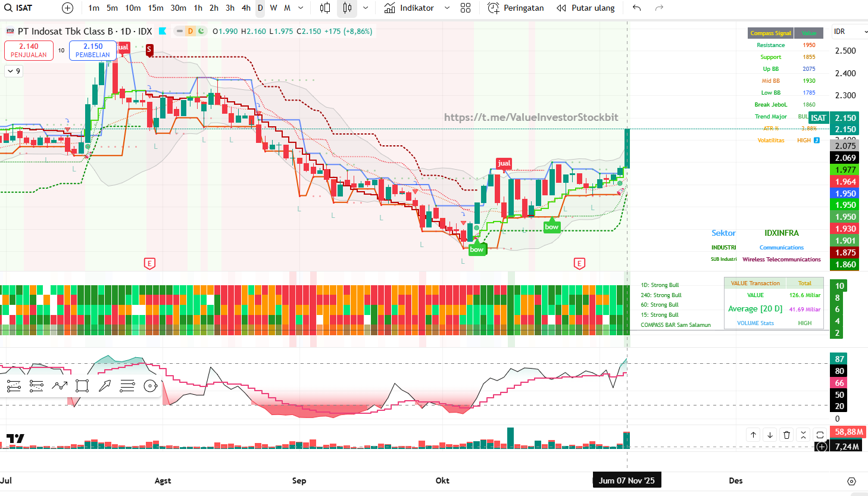The height and width of the screenshot is (496, 868).
Task: Open chart settings gear on the time axis
Action: (x=851, y=481)
